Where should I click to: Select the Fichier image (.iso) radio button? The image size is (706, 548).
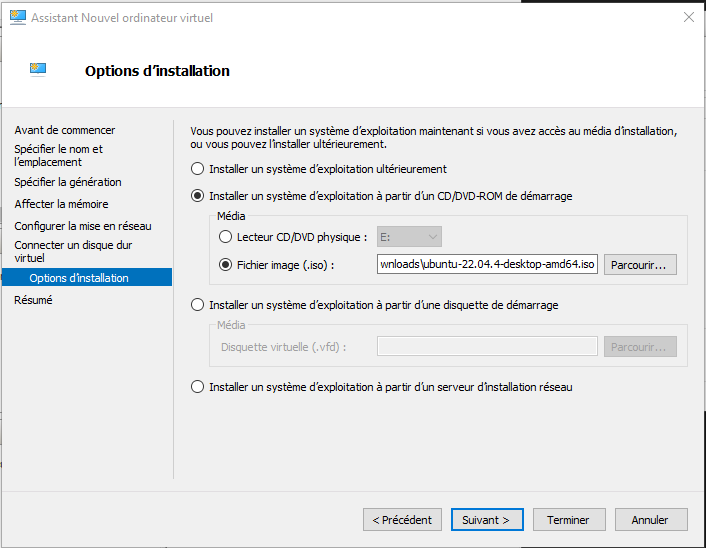pyautogui.click(x=225, y=265)
